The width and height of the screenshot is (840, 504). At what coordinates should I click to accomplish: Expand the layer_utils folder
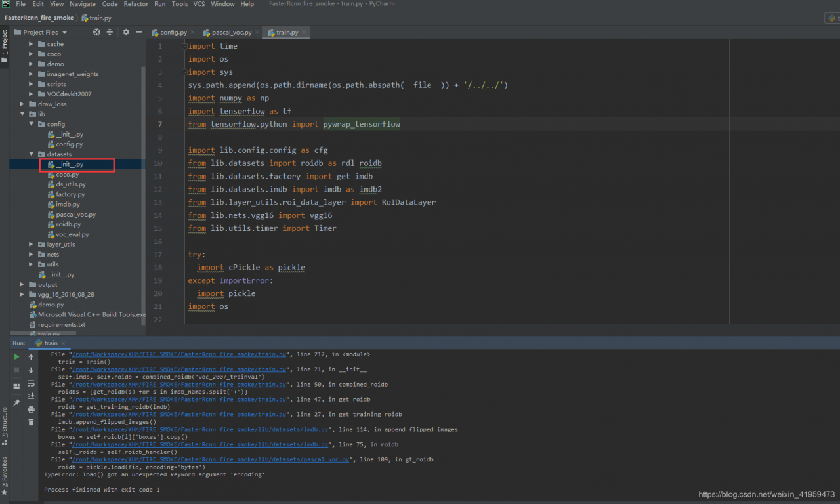[x=30, y=244]
